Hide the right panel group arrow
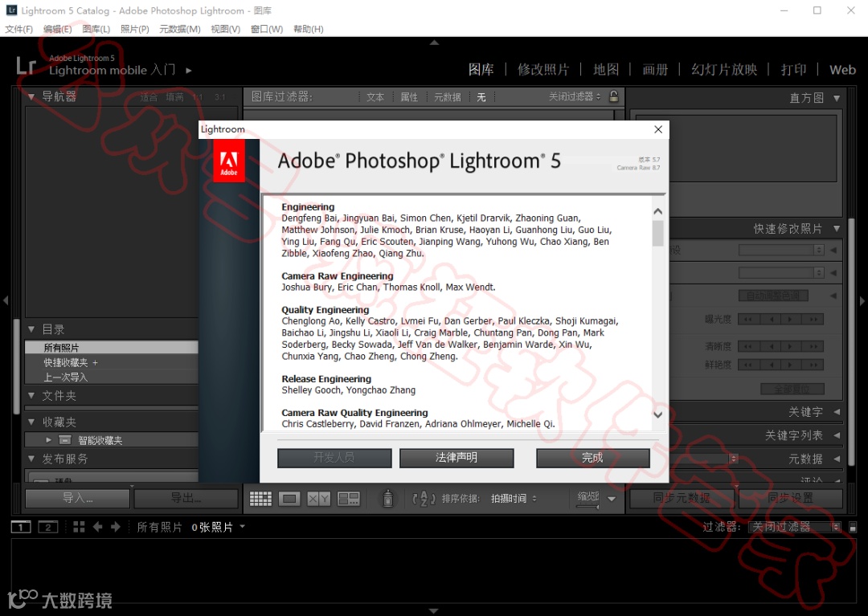 pos(862,301)
